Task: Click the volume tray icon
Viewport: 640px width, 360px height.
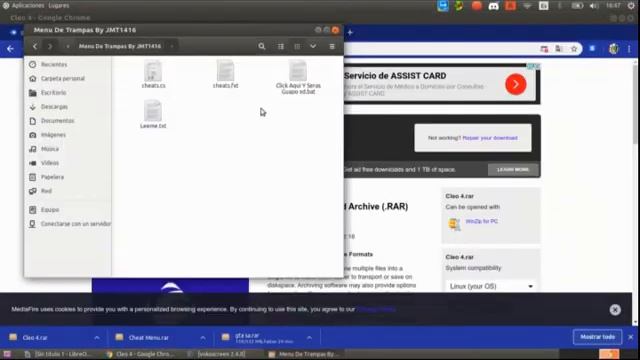Action: pyautogui.click(x=594, y=6)
